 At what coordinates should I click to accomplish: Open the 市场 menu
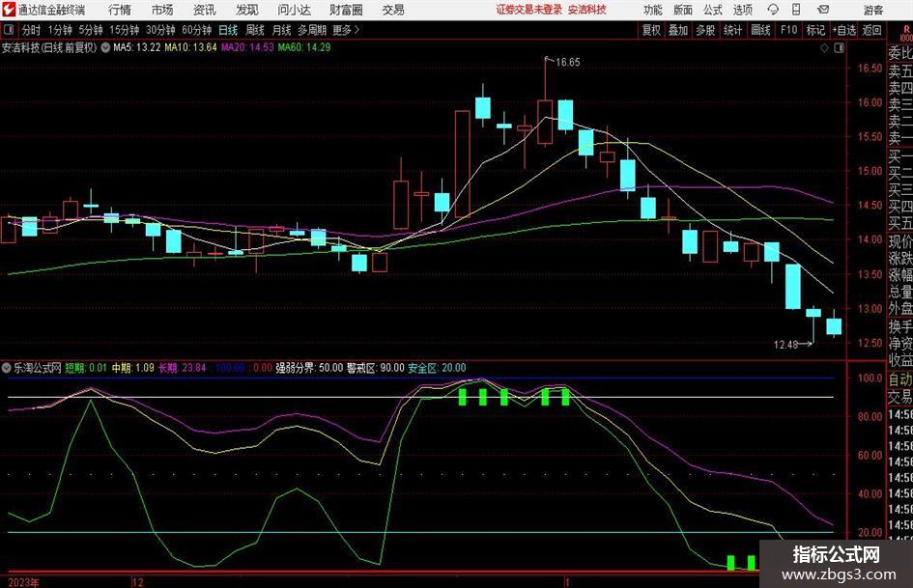click(x=162, y=10)
